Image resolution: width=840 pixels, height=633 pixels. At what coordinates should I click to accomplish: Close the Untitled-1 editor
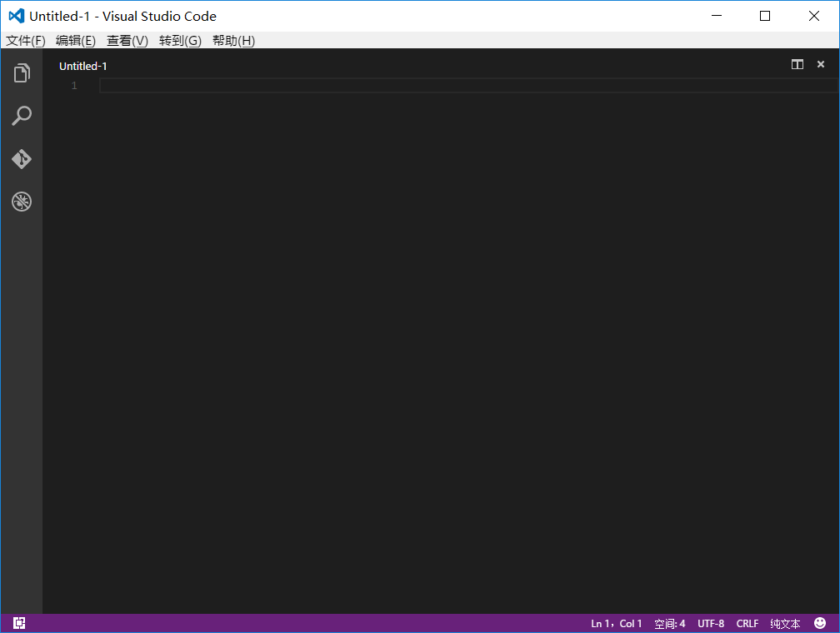(x=820, y=64)
